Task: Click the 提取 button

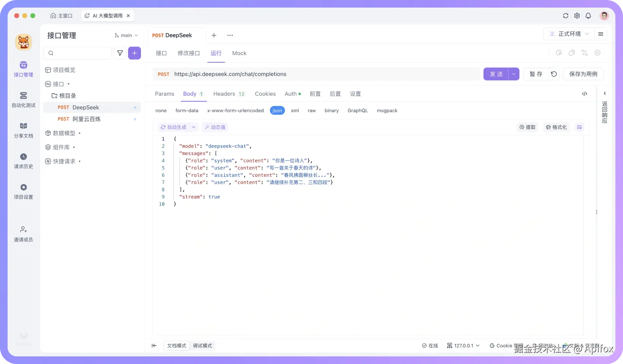Action: 528,127
